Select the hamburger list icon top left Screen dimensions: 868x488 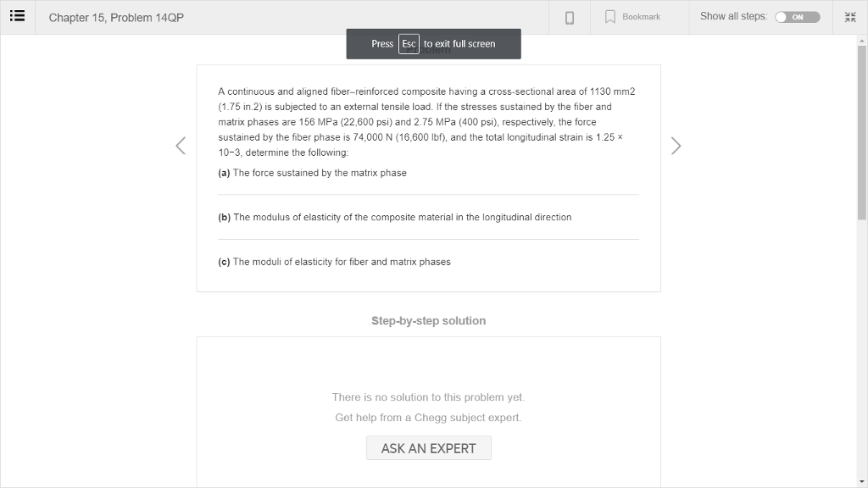17,16
